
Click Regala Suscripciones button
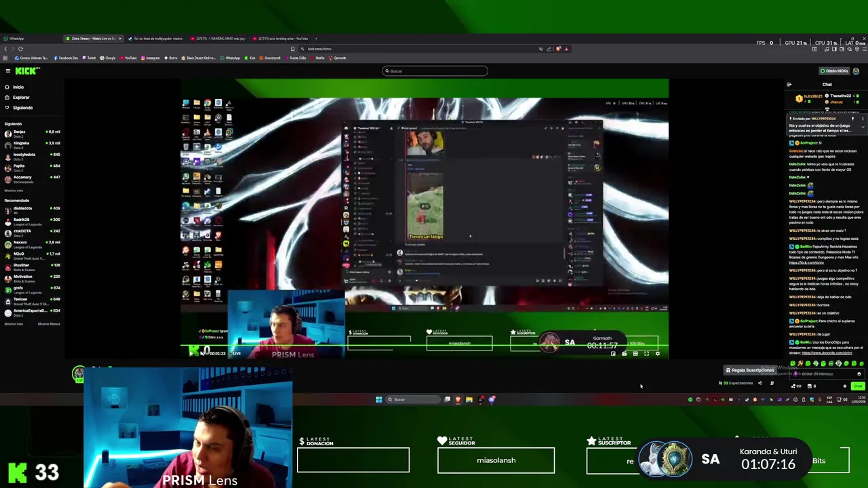tap(749, 370)
